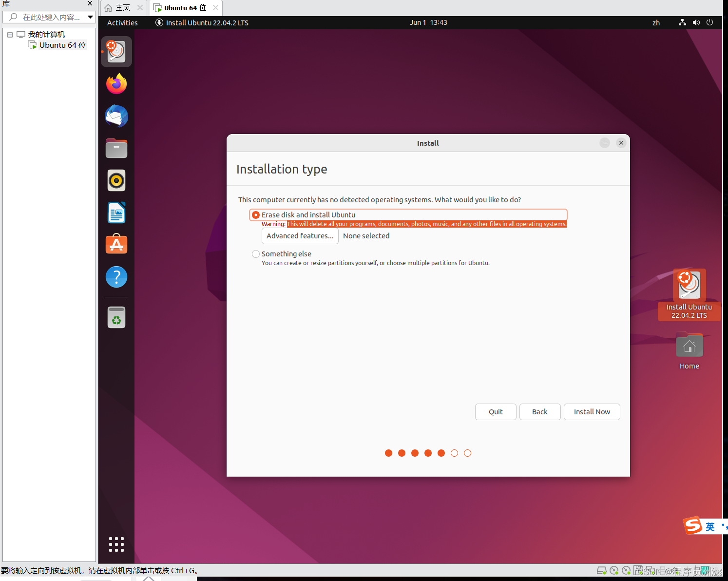Open the Files manager dock icon
Viewport: 728px width, 581px height.
pyautogui.click(x=116, y=148)
